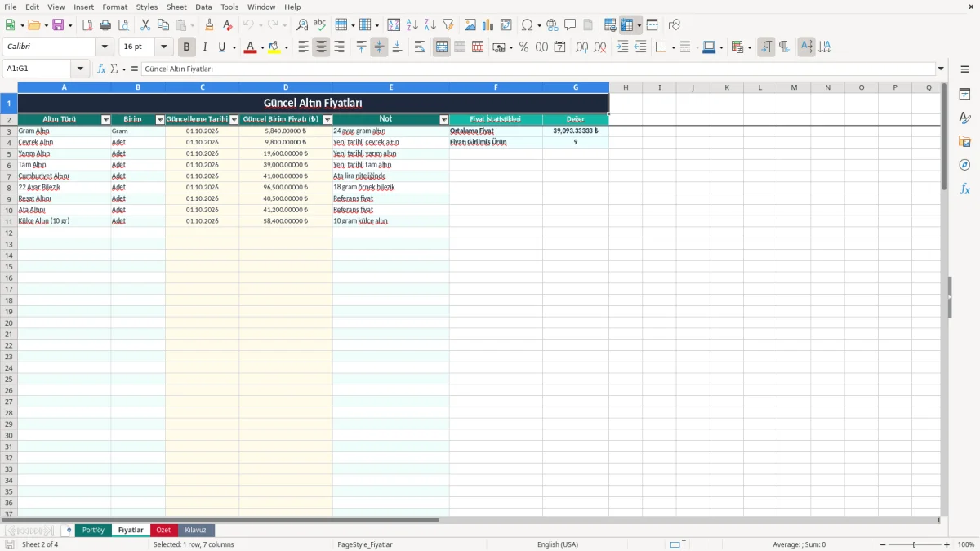Screen dimensions: 980x551
Task: Save the spreadsheet using the Save icon
Action: [x=58, y=25]
